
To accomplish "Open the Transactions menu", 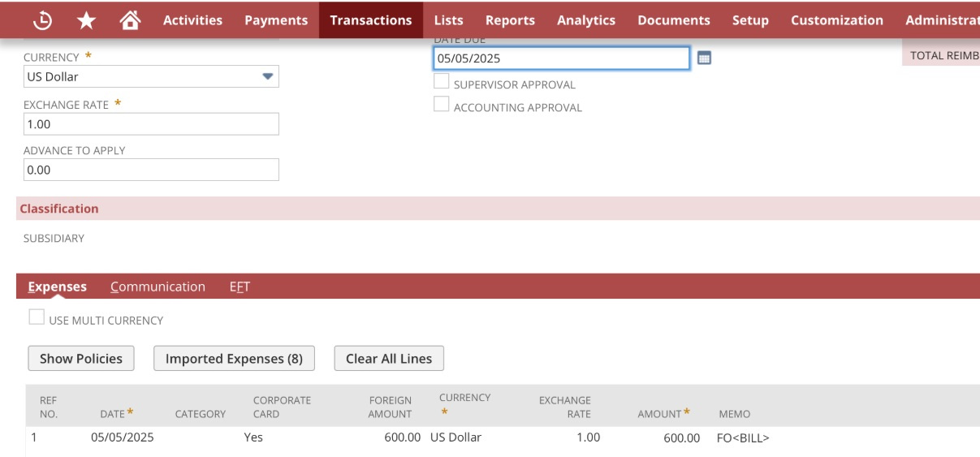I will tap(371, 20).
